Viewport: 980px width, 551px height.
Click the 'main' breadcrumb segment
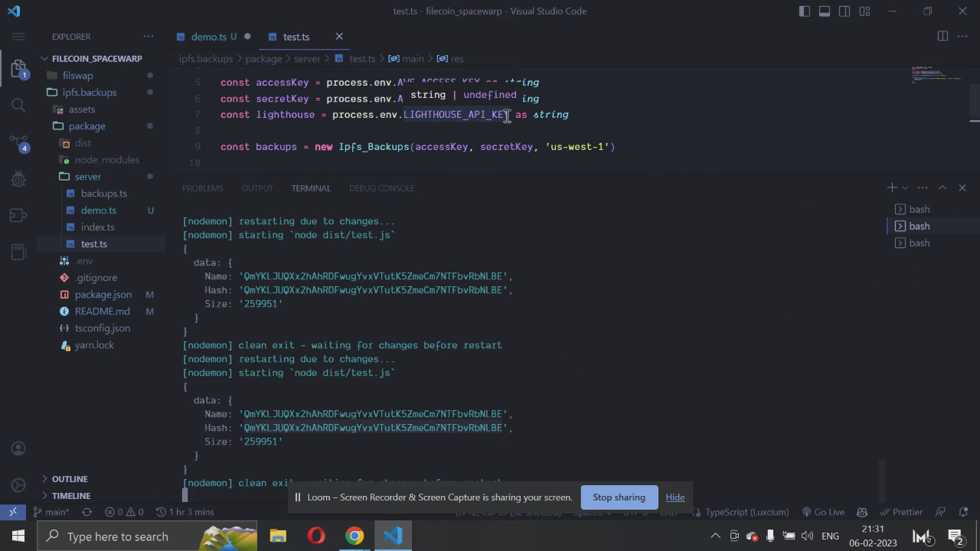(x=413, y=59)
